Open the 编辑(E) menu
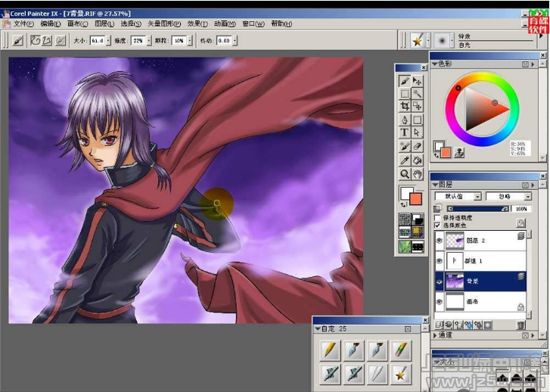The height and width of the screenshot is (392, 550). (x=51, y=24)
